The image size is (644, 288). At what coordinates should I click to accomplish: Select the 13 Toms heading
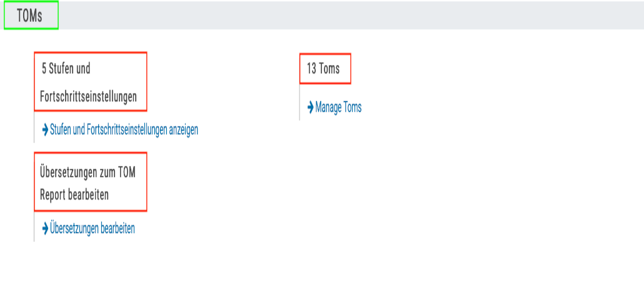click(x=325, y=69)
